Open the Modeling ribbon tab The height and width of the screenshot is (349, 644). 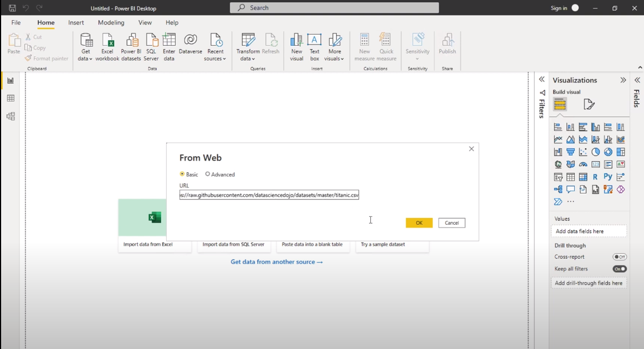pos(111,23)
